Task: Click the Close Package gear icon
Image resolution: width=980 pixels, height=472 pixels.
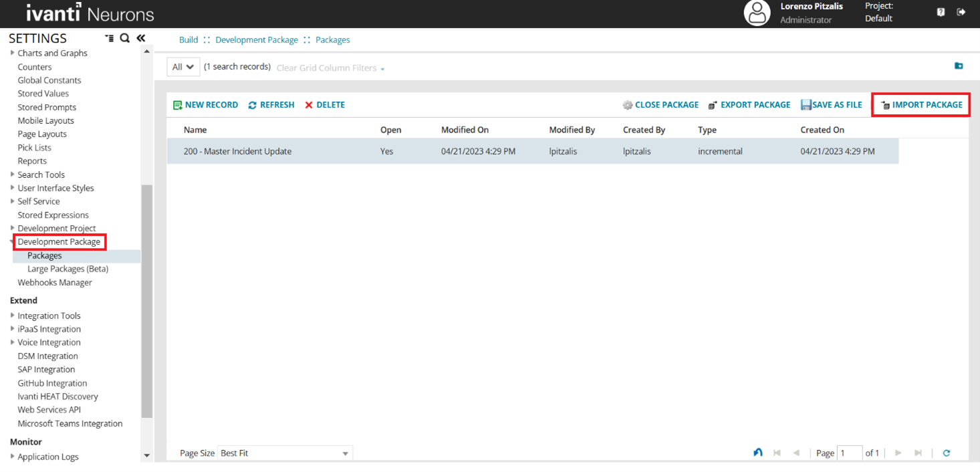Action: pyautogui.click(x=627, y=105)
